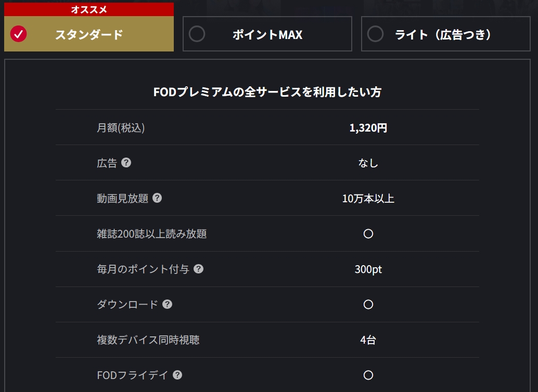Click the checked スタンダード radio circle

point(19,34)
